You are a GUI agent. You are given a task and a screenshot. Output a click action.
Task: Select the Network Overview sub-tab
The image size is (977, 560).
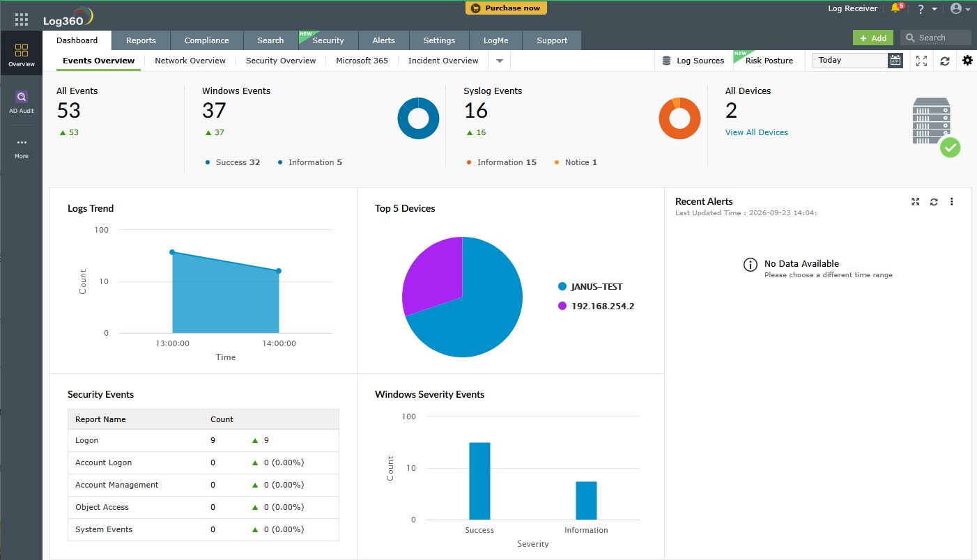pos(190,61)
